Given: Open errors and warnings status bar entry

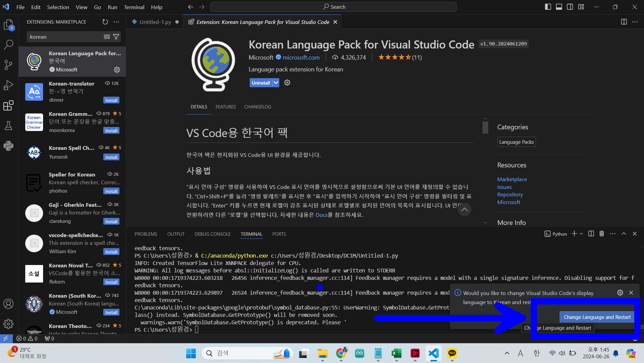Looking at the screenshot, I should (27, 338).
